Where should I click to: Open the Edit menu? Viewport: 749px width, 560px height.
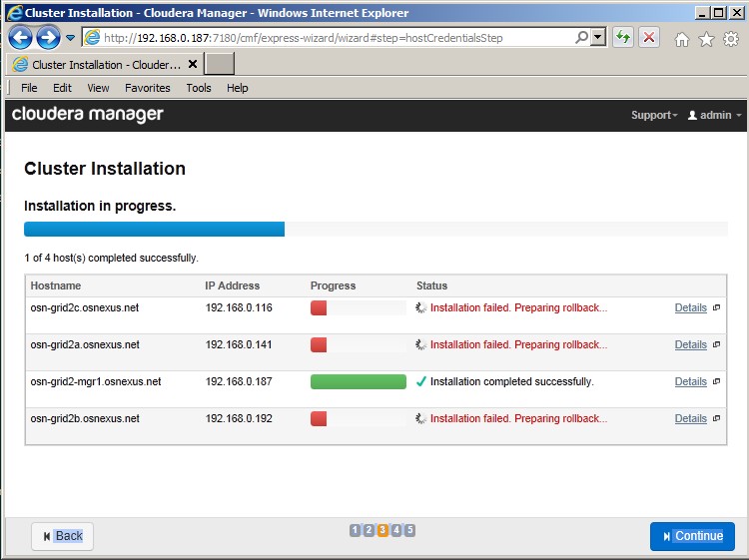tap(62, 88)
